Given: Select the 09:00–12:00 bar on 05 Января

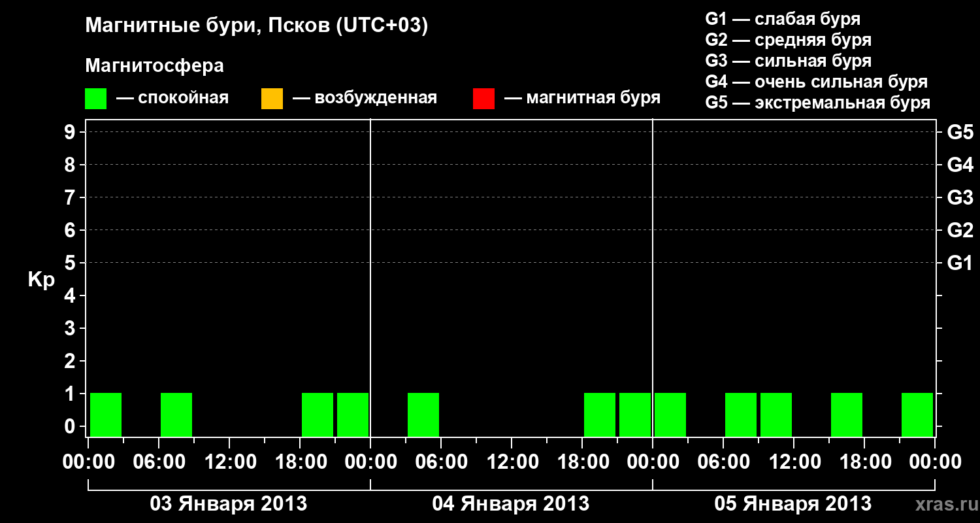Looking at the screenshot, I should [x=776, y=414].
